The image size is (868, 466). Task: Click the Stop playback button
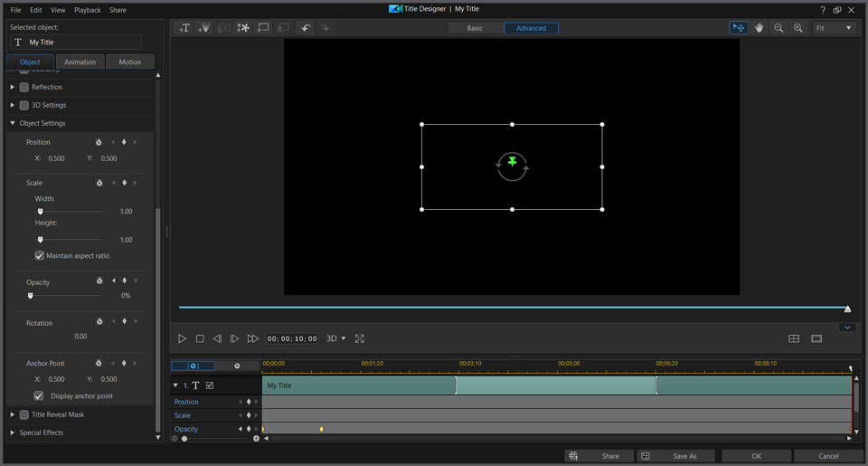pos(200,338)
